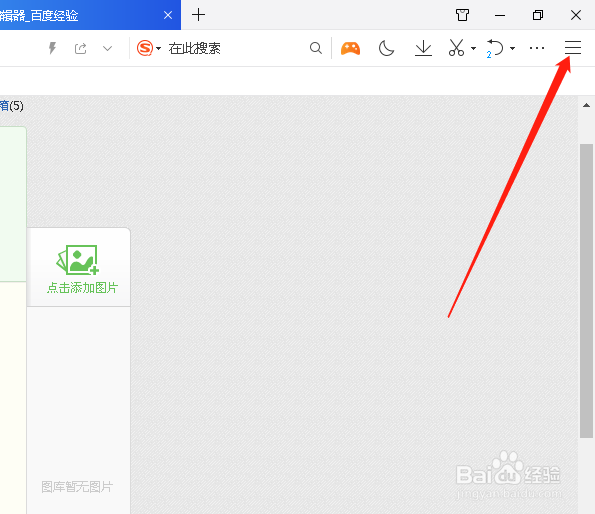Click the scrollbar up arrow
Viewport: 595px width, 514px height.
coord(586,105)
